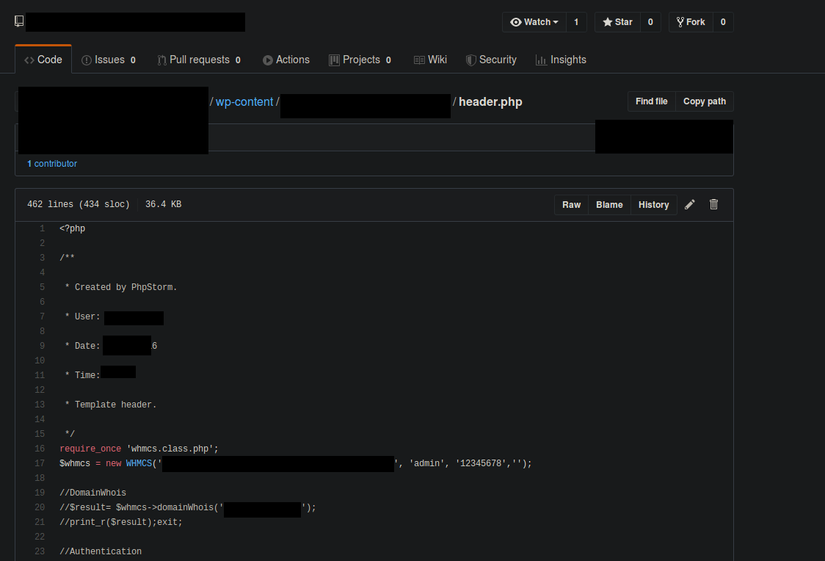825x561 pixels.
Task: Open the file History
Action: 653,205
